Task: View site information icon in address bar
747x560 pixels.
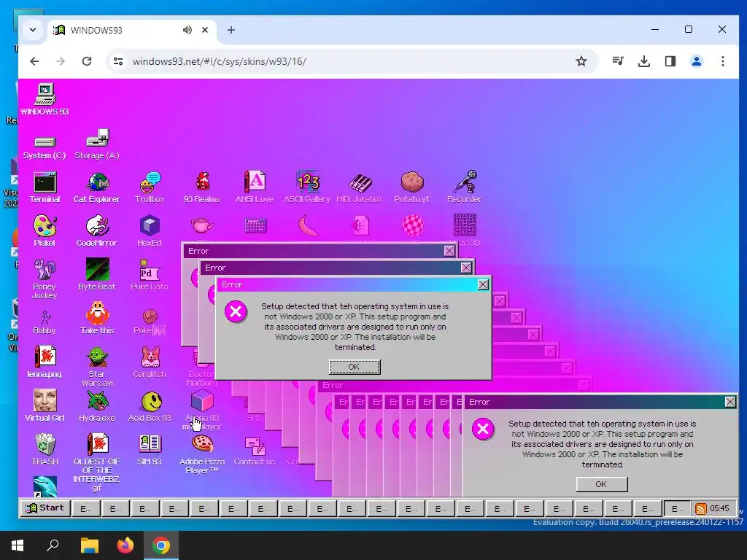Action: coord(118,61)
